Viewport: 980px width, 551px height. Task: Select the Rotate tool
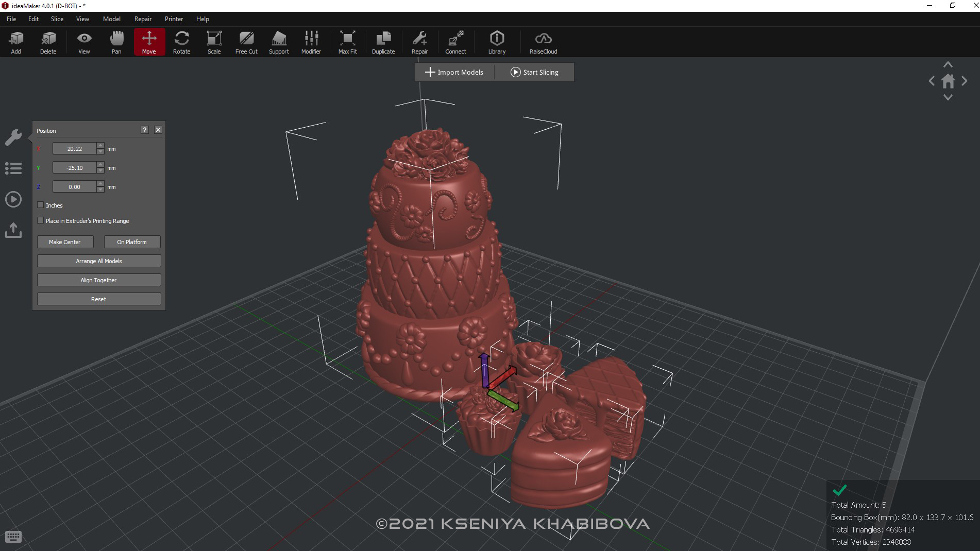pos(181,41)
